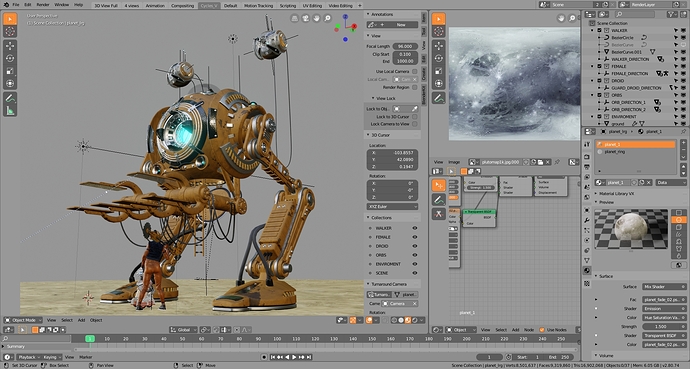The image size is (690, 369).
Task: Open Image menu in image editor header
Action: pos(454,162)
